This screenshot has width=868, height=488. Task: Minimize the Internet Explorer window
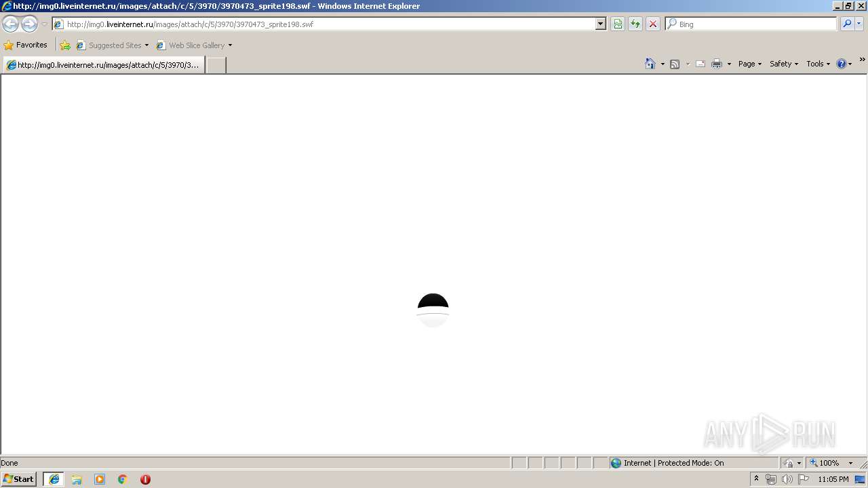837,6
